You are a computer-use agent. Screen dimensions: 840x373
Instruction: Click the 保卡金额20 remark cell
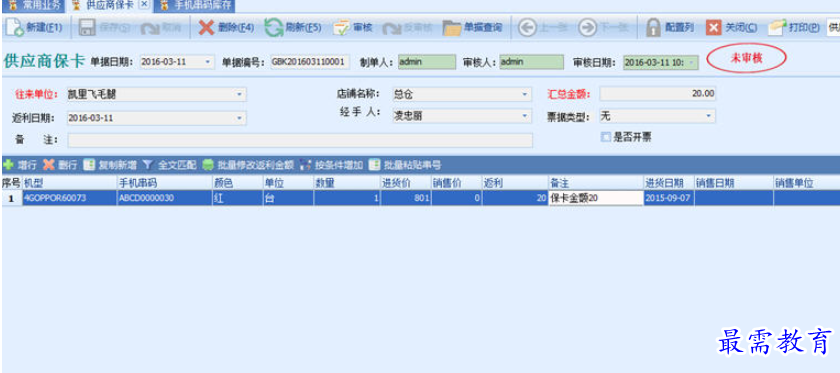(x=596, y=198)
